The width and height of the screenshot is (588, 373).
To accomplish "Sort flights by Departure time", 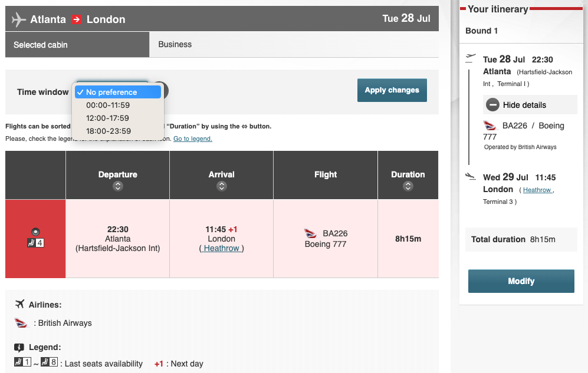I will [117, 186].
